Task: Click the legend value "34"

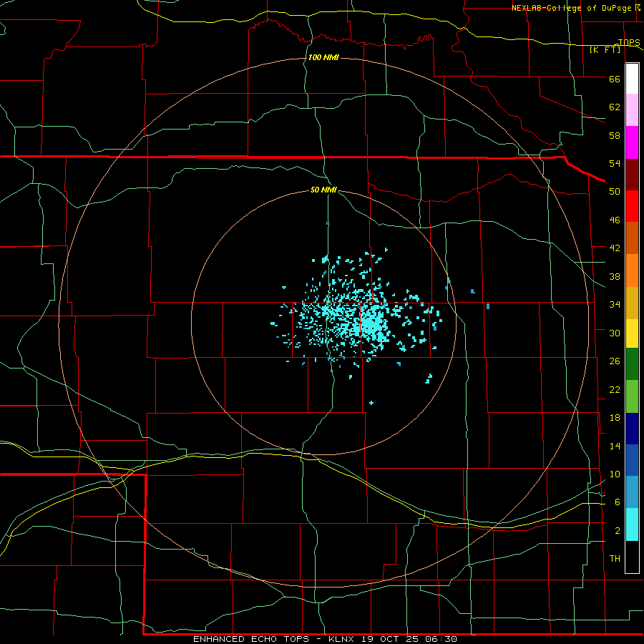Action: coord(615,305)
